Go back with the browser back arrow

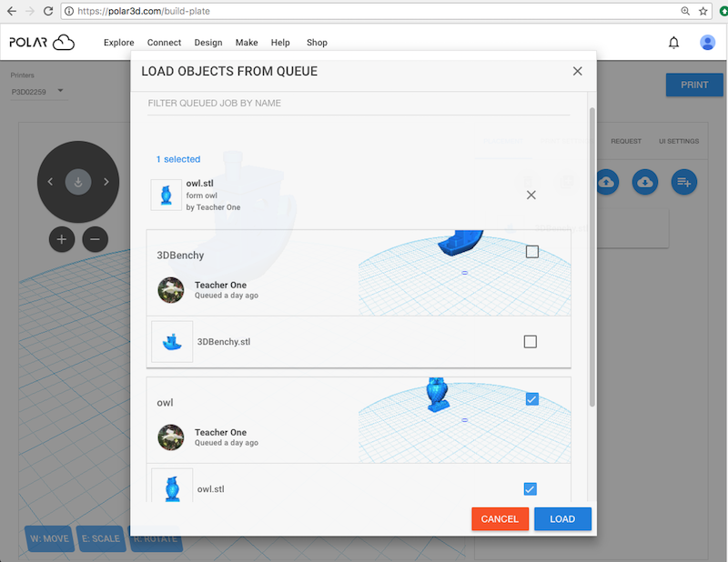(x=12, y=11)
